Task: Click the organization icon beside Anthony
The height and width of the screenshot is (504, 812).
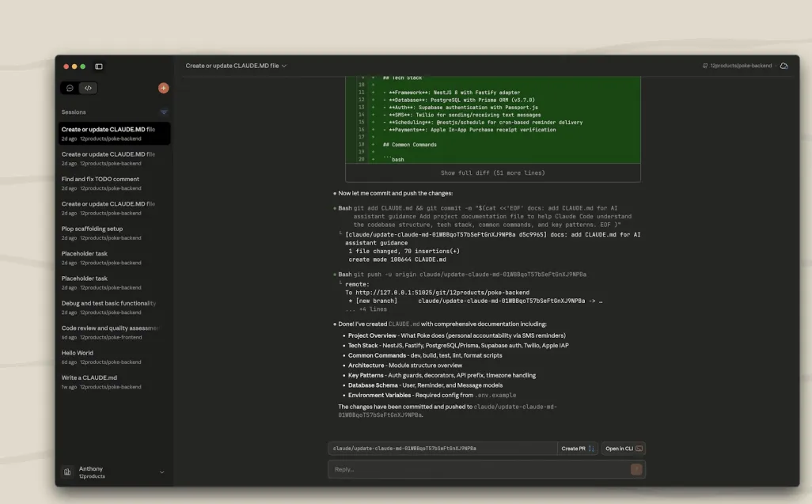Action: [67, 472]
